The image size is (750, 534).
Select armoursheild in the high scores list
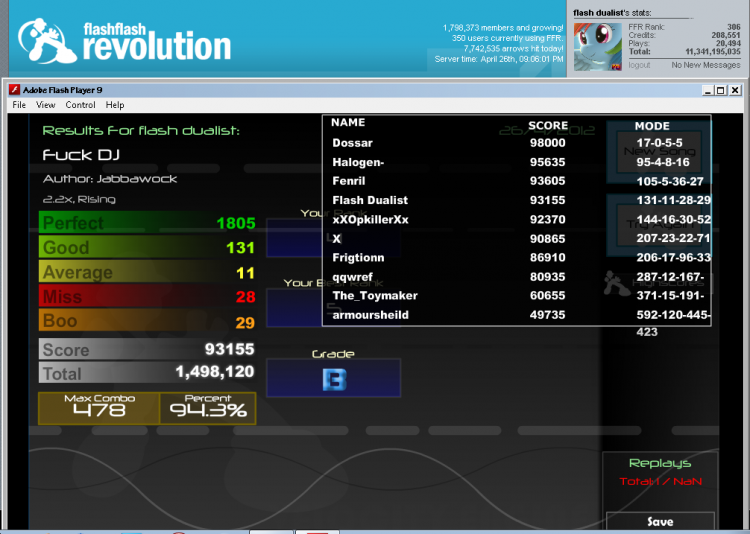[371, 315]
